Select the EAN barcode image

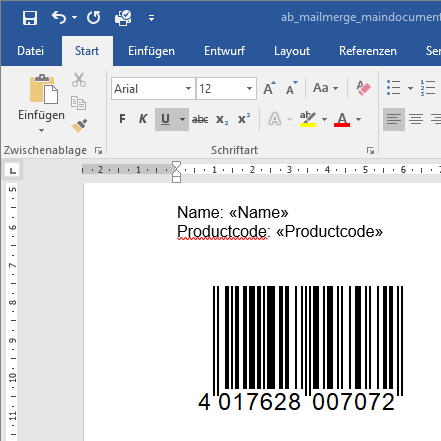308,341
